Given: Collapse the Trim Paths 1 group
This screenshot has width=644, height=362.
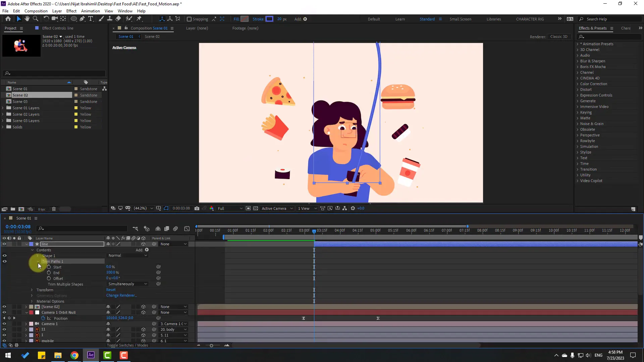Looking at the screenshot, I should pos(38,261).
